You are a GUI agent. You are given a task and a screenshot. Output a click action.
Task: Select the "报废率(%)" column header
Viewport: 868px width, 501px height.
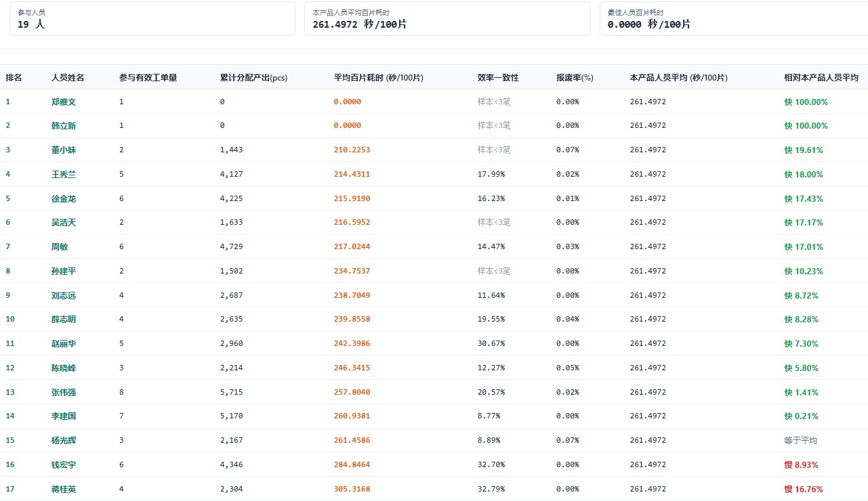[575, 78]
